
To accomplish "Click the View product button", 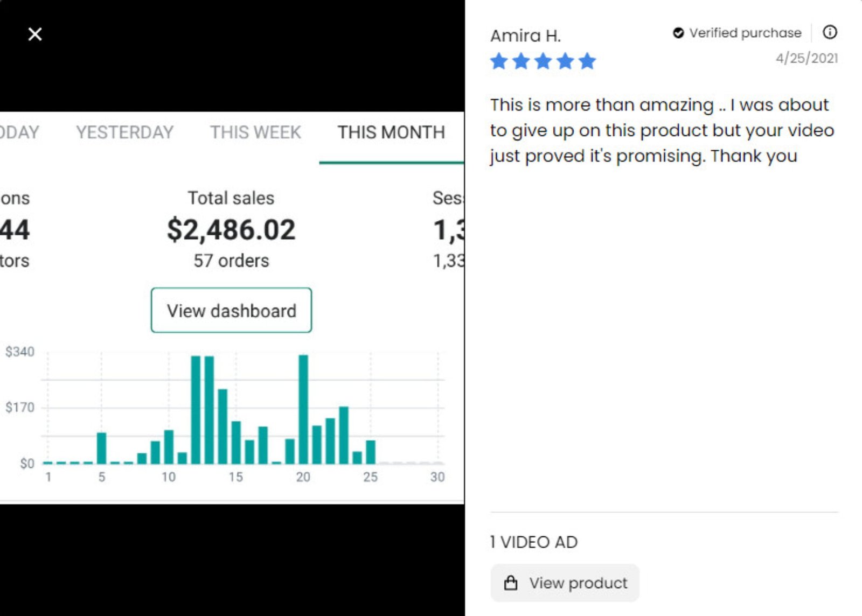I will coord(565,583).
